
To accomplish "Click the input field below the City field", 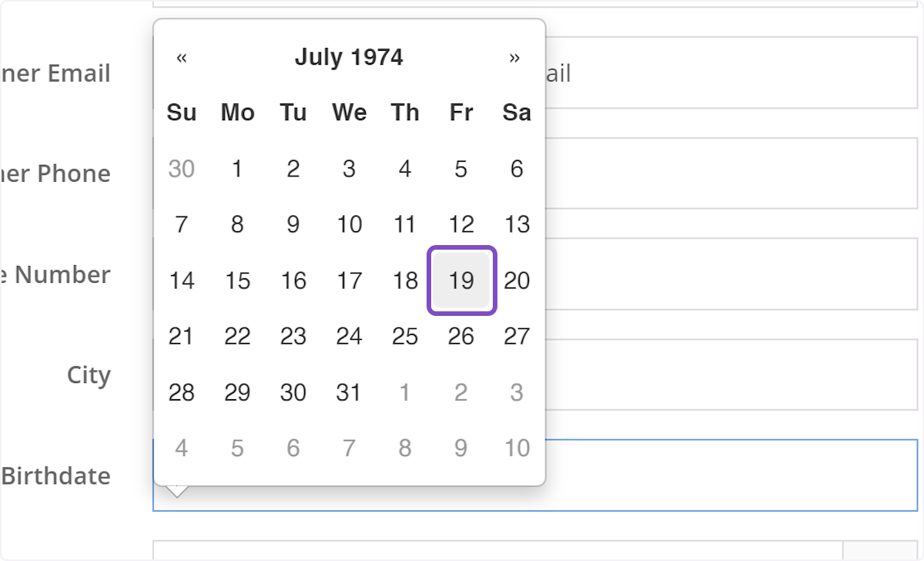I will point(731,476).
